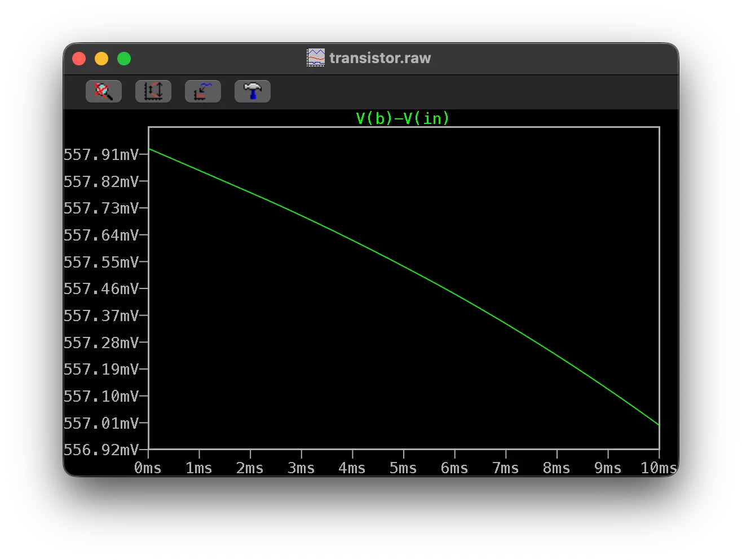Click the 7ms time axis label
The height and width of the screenshot is (560, 742).
point(505,468)
